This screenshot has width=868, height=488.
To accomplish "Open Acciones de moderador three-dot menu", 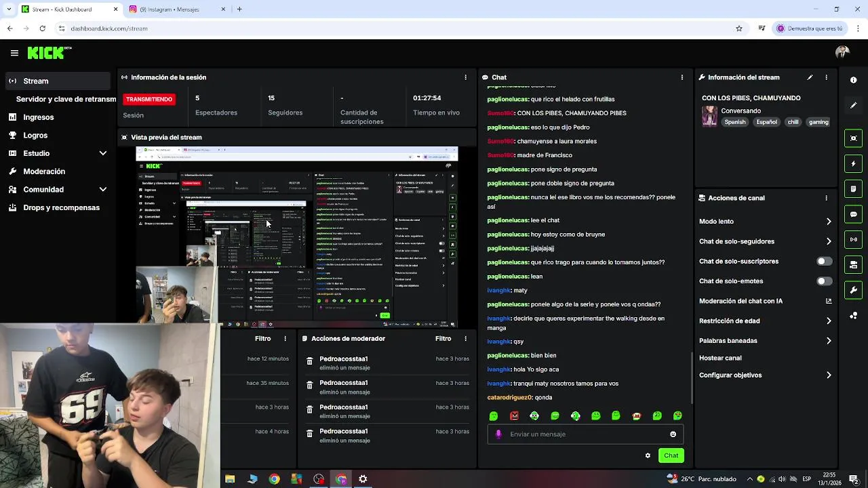I will click(465, 338).
